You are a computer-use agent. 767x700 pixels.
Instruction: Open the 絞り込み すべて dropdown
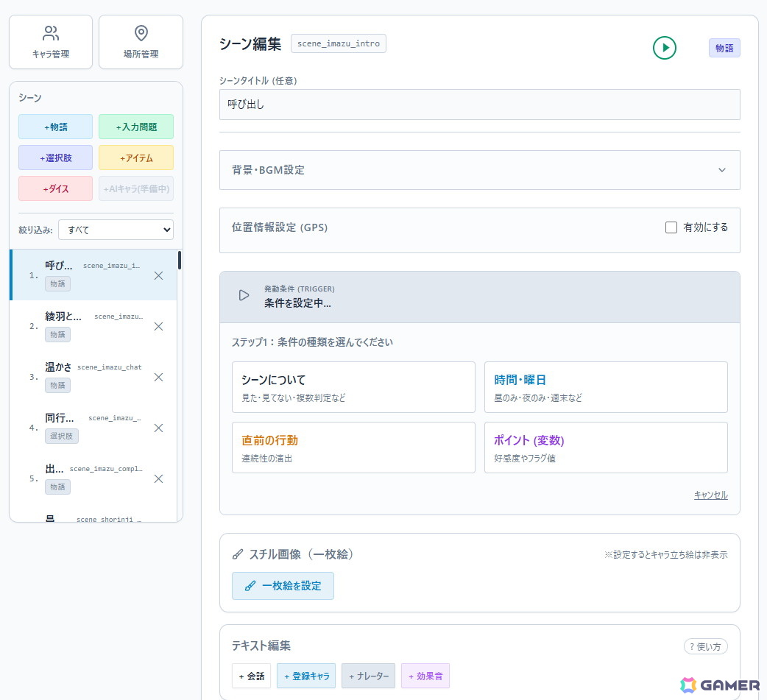tap(116, 230)
